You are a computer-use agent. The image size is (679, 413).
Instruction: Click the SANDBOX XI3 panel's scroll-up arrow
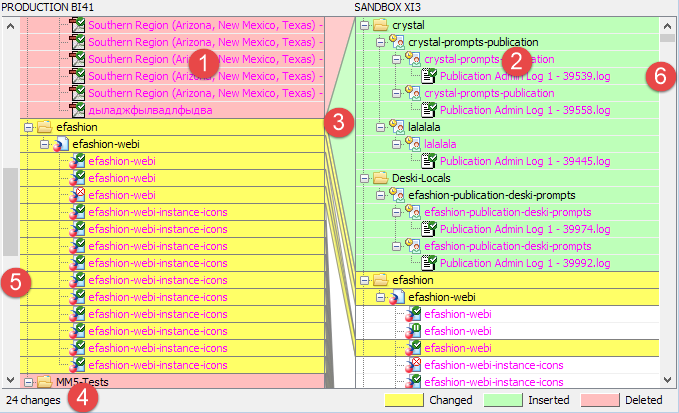(x=667, y=26)
